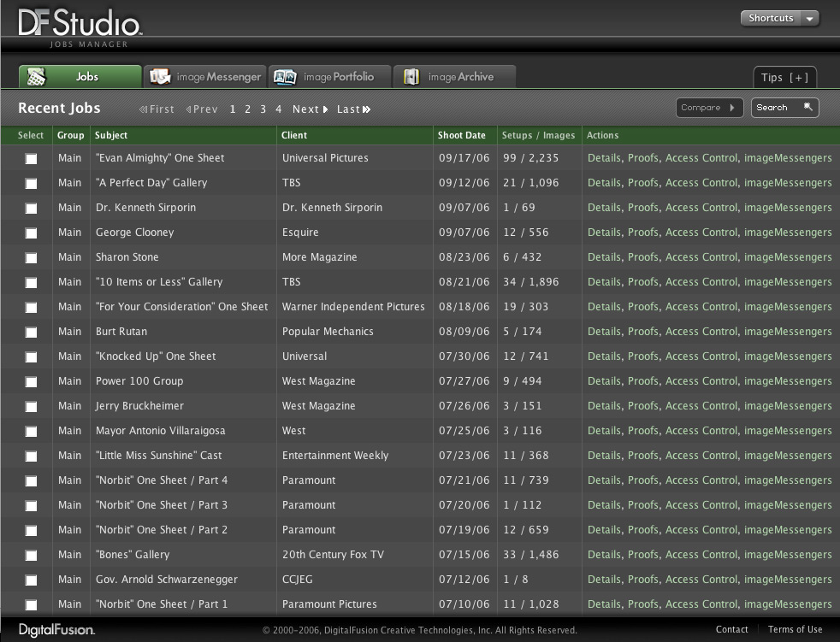Tick the checkbox for George Clooney job

click(32, 233)
